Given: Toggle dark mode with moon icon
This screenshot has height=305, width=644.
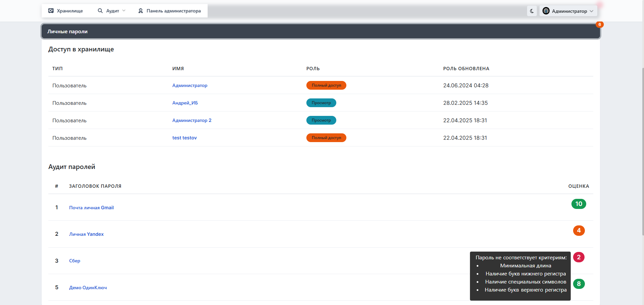Looking at the screenshot, I should click(532, 11).
